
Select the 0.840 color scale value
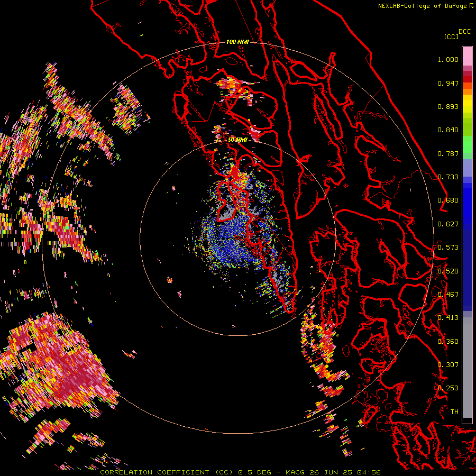448,130
